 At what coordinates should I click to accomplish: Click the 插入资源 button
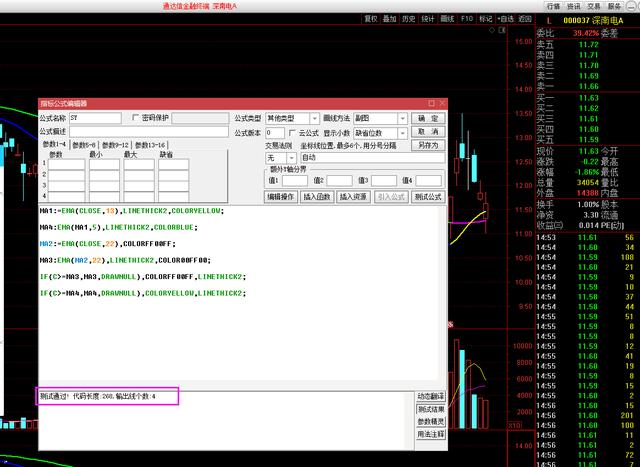[x=353, y=197]
